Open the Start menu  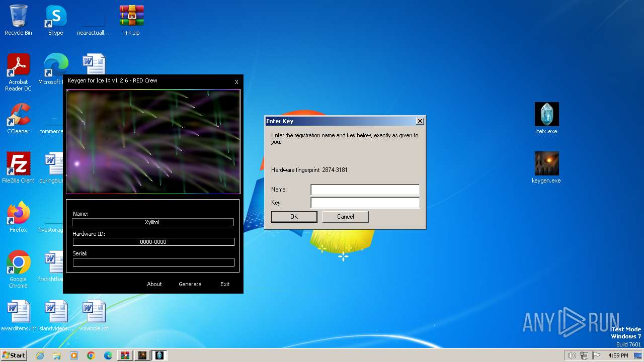(x=14, y=355)
